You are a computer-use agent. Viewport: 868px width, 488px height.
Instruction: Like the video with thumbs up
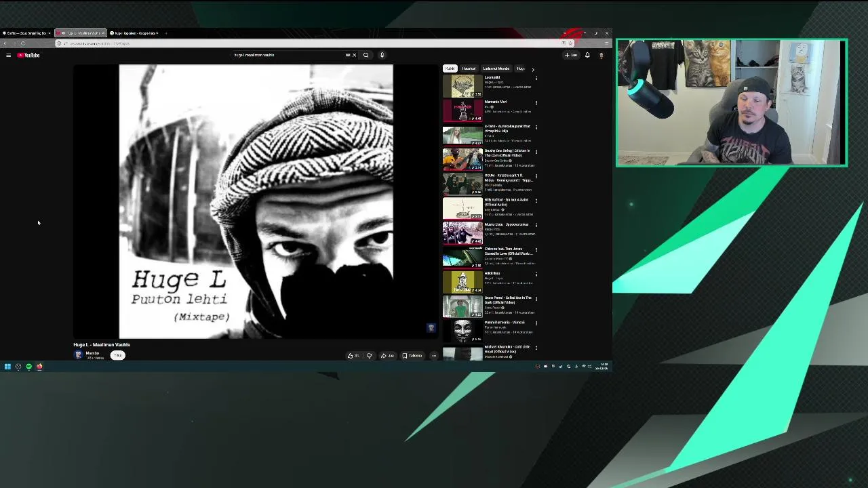[x=353, y=356]
